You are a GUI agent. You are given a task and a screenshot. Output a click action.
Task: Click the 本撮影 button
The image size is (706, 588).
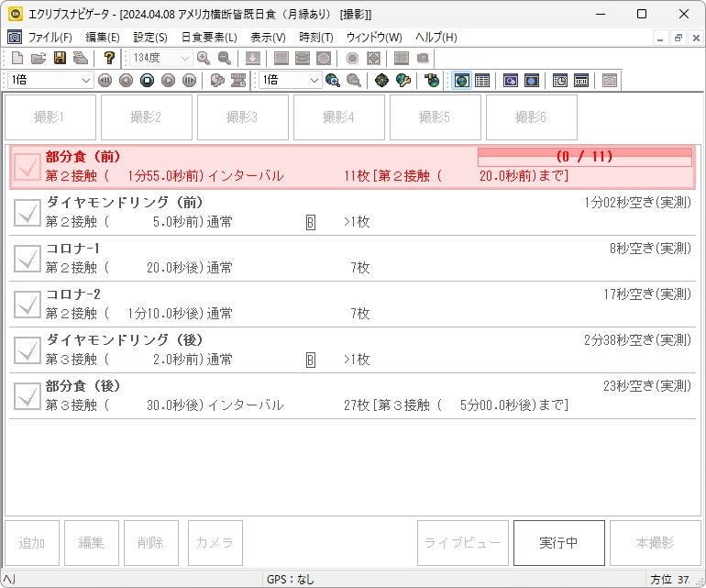click(x=656, y=543)
